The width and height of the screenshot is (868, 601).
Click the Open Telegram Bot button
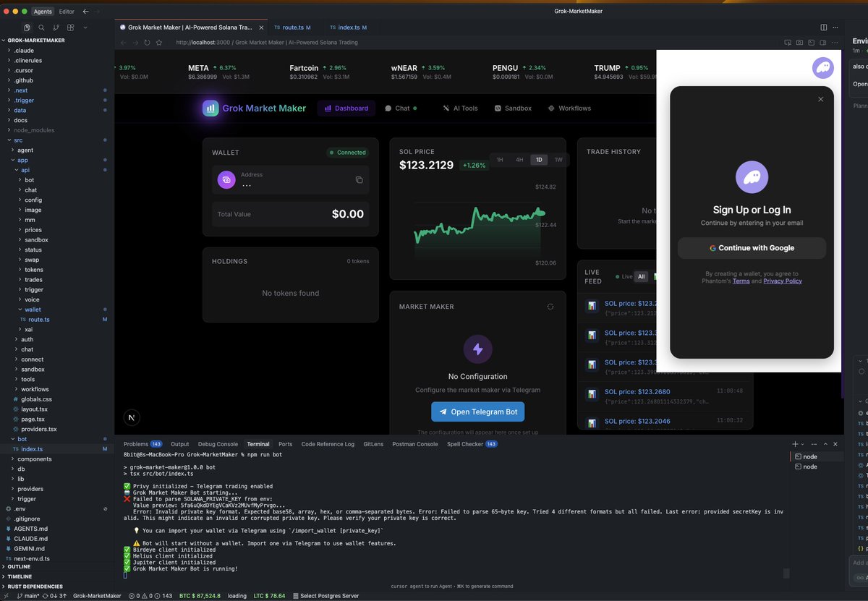point(477,412)
